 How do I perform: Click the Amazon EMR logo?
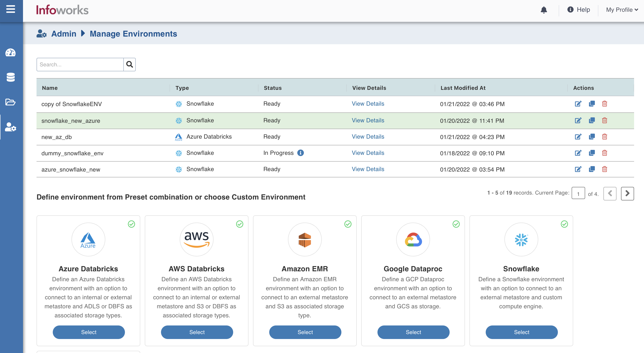pos(305,240)
